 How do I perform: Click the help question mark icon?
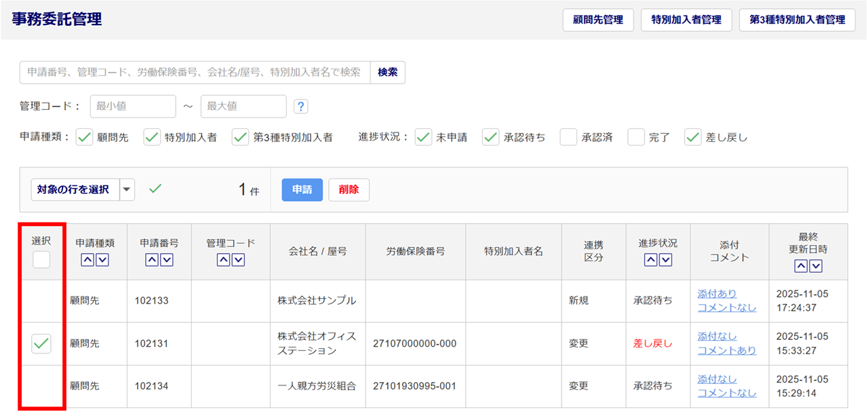point(301,107)
